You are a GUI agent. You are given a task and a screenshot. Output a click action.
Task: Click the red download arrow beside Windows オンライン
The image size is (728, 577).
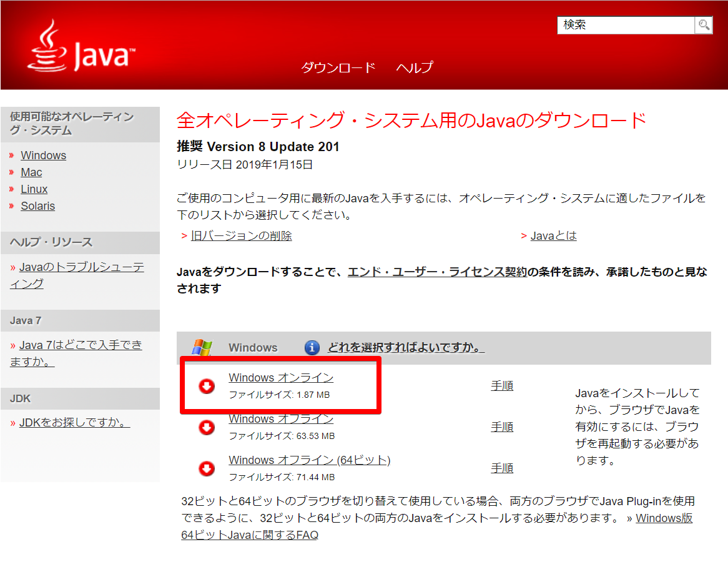(x=207, y=385)
